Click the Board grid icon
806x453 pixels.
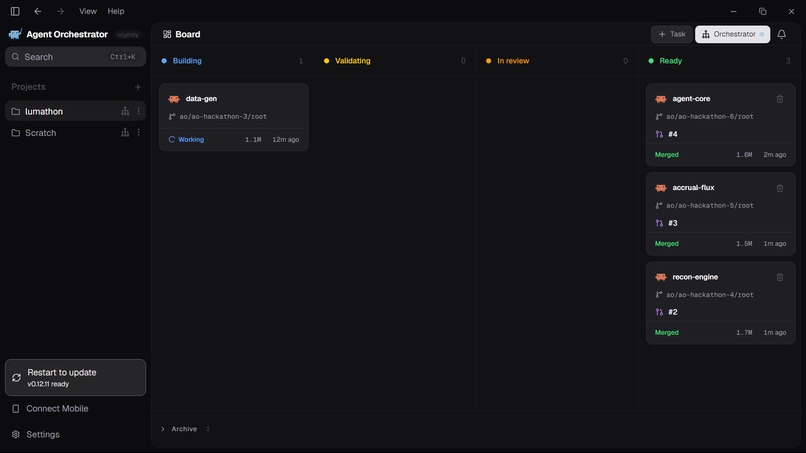pyautogui.click(x=167, y=34)
